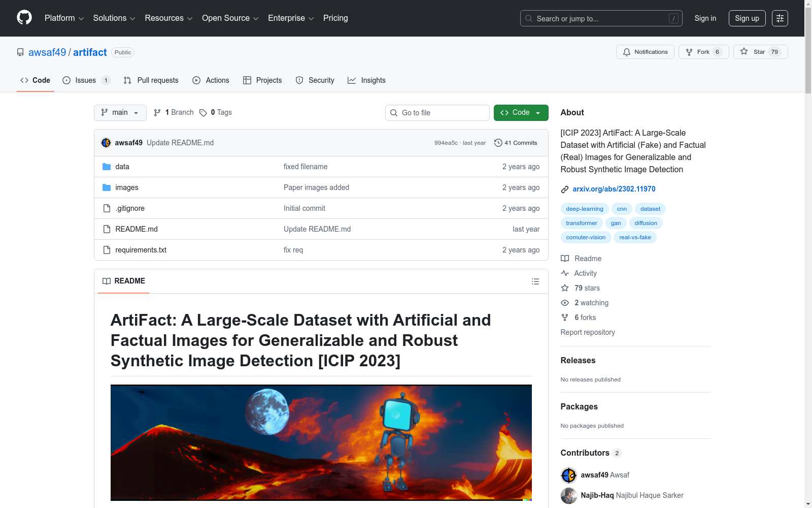Click the 41 Commits link

[x=516, y=143]
